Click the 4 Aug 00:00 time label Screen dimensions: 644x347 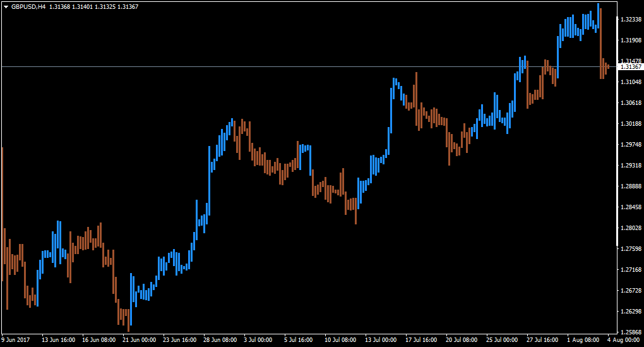pos(623,340)
